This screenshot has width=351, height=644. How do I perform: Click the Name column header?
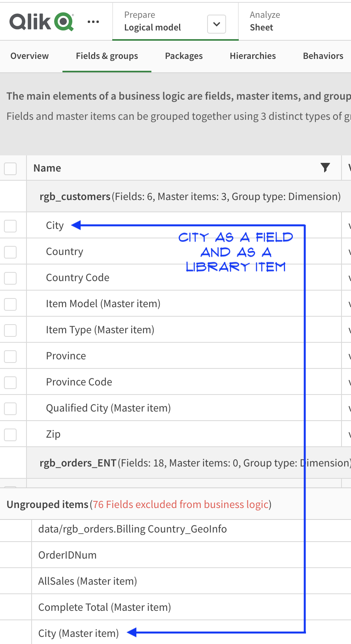click(x=47, y=168)
